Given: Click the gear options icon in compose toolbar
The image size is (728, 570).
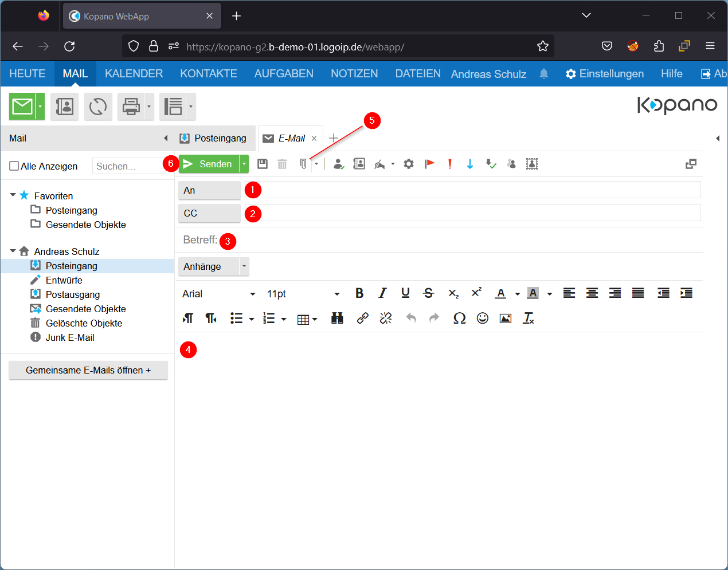Looking at the screenshot, I should click(x=409, y=164).
